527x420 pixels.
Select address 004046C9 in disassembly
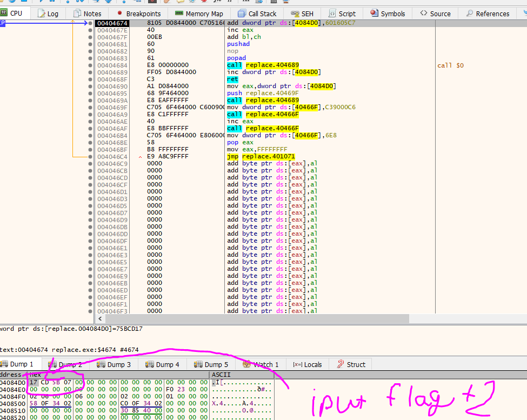tap(112, 164)
